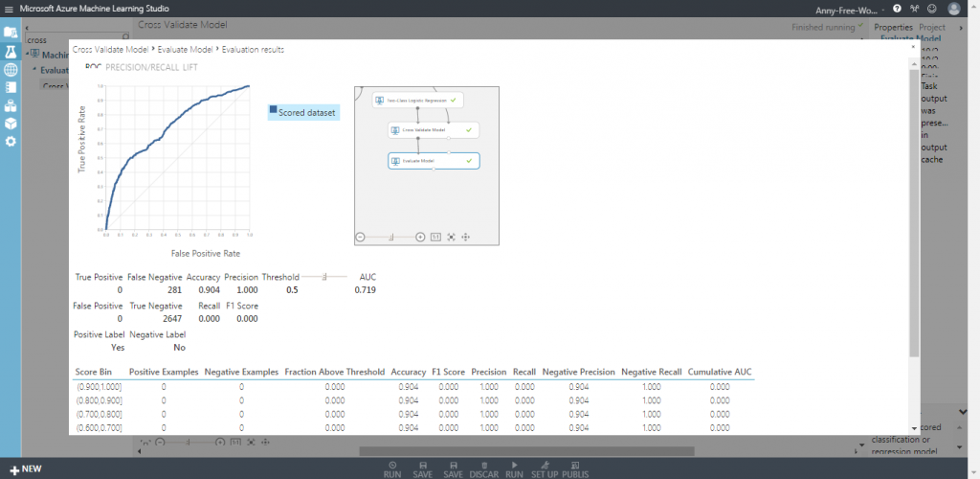Close the Evaluation results dialog
Image resolution: width=980 pixels, height=479 pixels.
(x=913, y=46)
